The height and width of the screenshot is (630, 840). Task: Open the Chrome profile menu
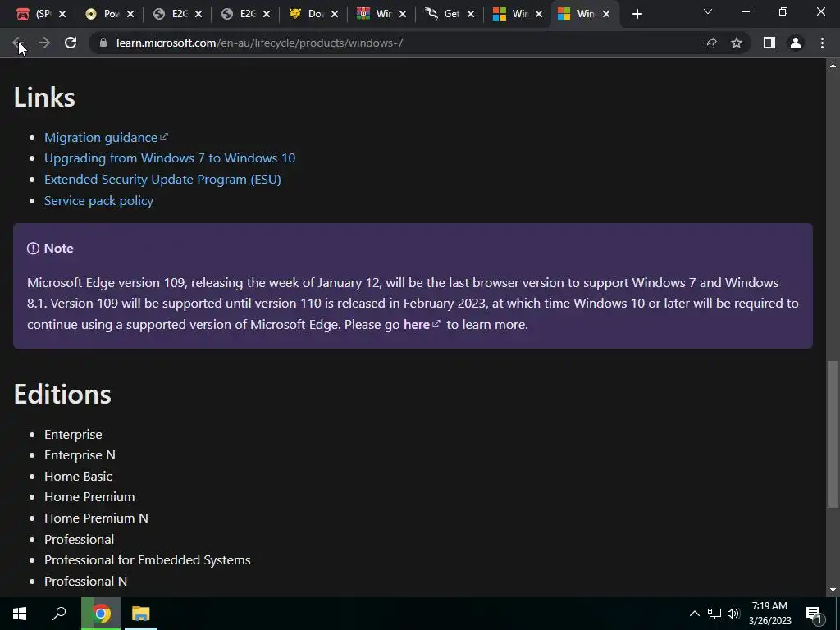click(796, 43)
